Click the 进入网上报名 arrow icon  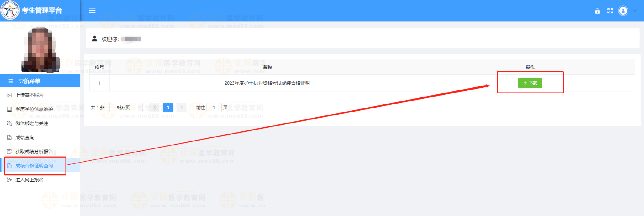tap(9, 180)
